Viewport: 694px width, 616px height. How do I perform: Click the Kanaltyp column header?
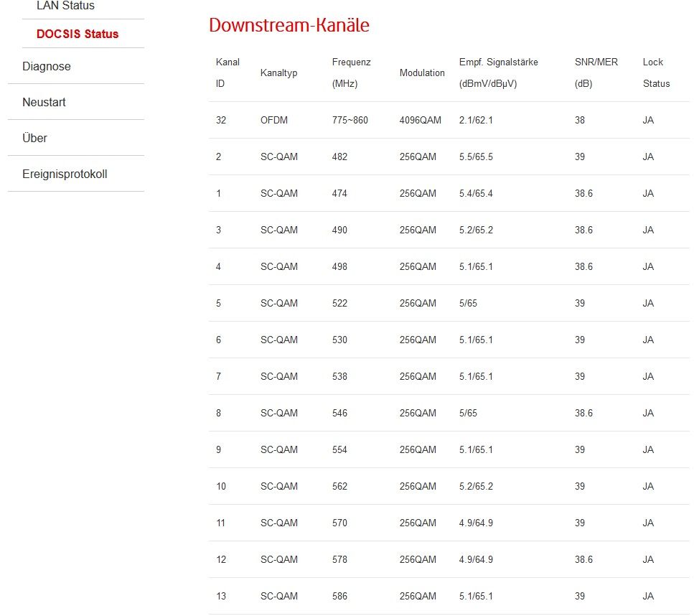pyautogui.click(x=278, y=73)
